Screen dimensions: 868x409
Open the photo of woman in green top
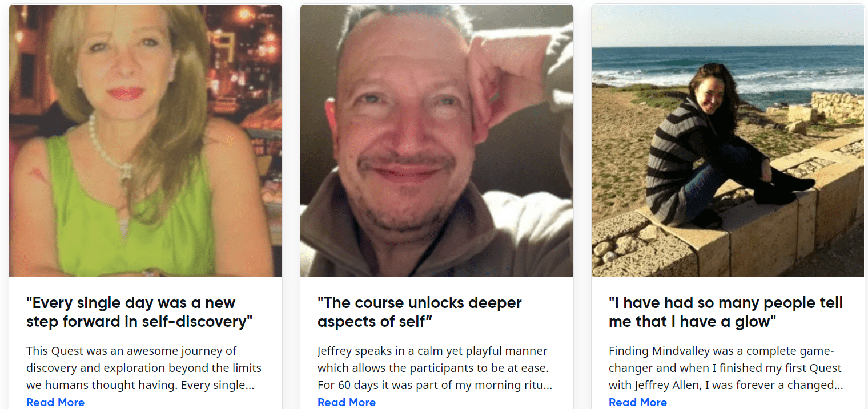coord(145,141)
